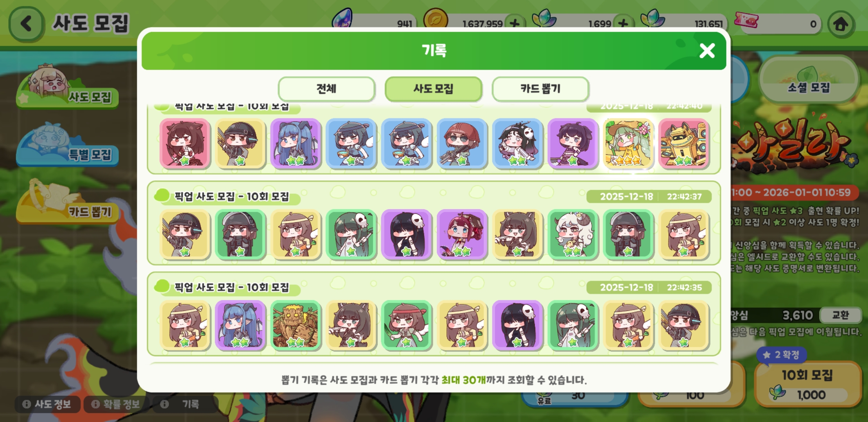Click the three-star green-haired character thumbnail
Viewport: 868px width, 422px height.
click(628, 144)
